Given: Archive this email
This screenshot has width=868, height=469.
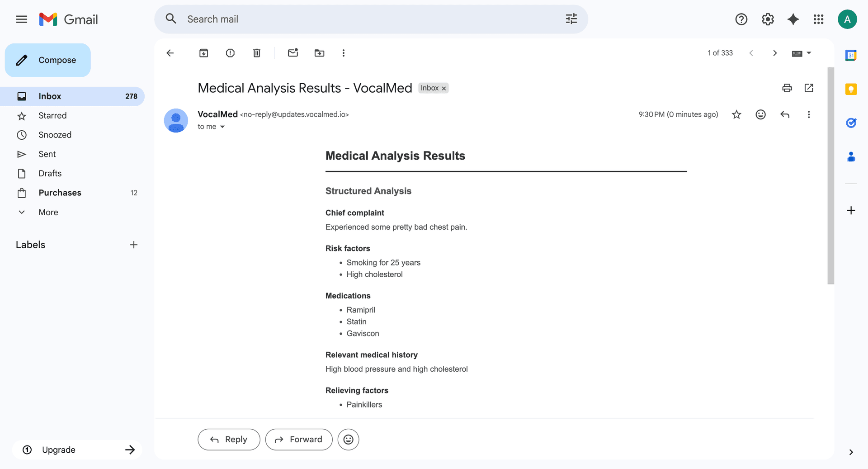Looking at the screenshot, I should [x=203, y=53].
